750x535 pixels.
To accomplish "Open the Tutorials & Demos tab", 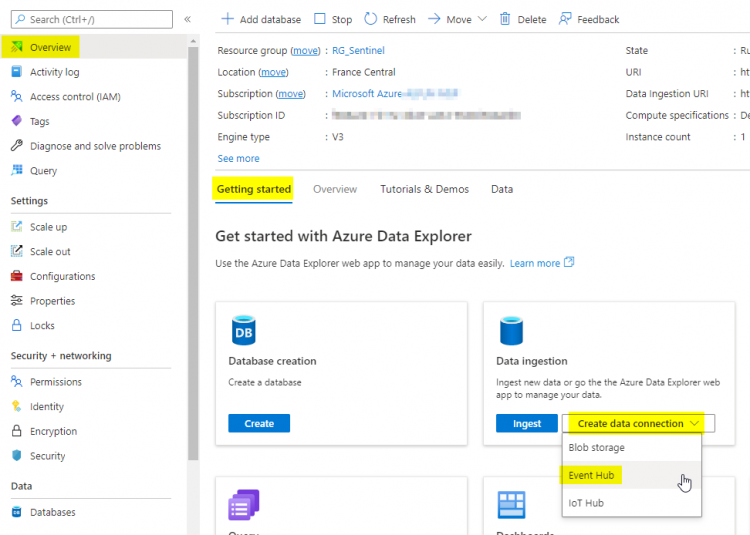I will click(424, 189).
